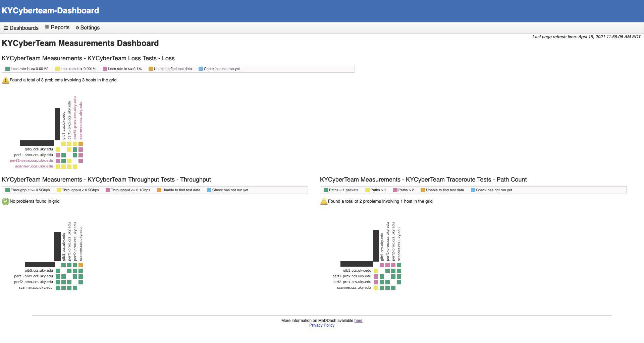The height and width of the screenshot is (343, 644).
Task: Click 'KYCyberTeam Measurements Dashboard' page title
Action: [x=80, y=43]
